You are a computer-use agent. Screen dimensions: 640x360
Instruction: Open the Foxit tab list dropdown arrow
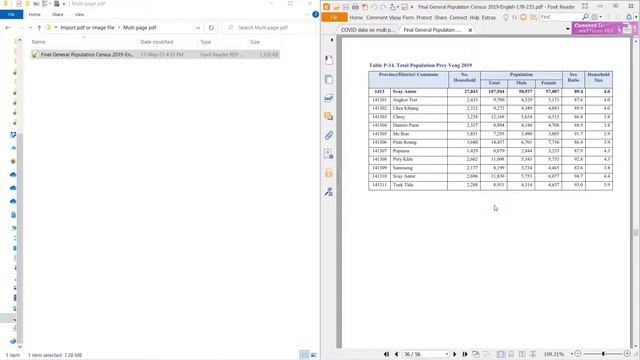[x=568, y=29]
